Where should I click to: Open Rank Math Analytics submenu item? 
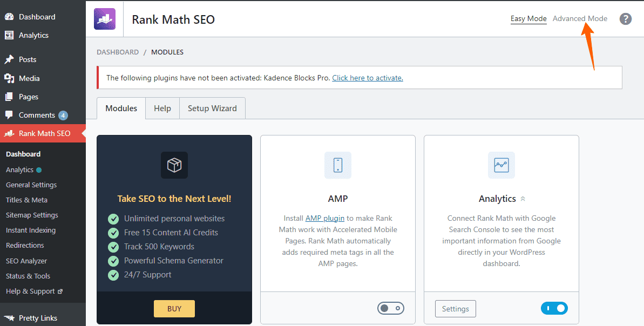pyautogui.click(x=20, y=169)
